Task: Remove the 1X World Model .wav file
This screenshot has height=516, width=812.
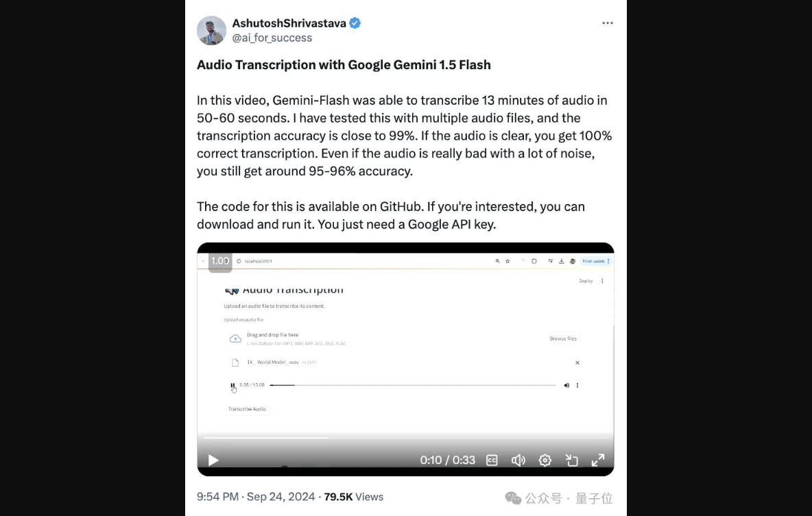Action: [x=577, y=363]
